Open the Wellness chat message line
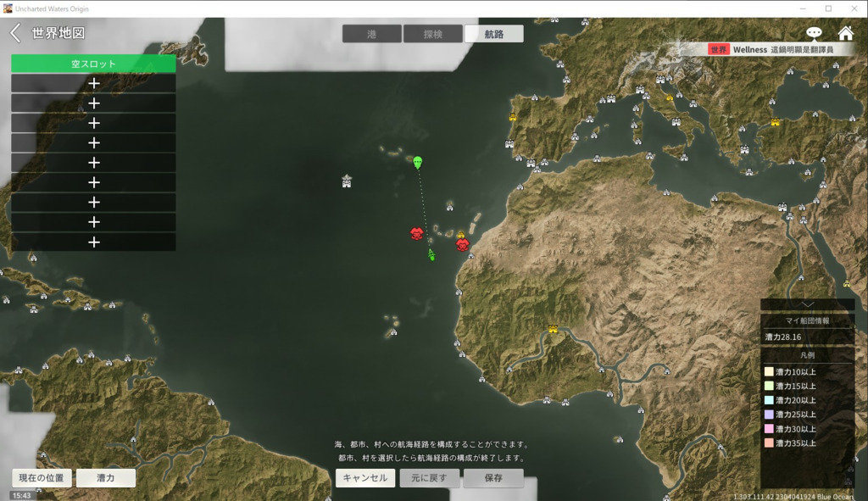Screen dimensions: 868x501 coord(783,49)
